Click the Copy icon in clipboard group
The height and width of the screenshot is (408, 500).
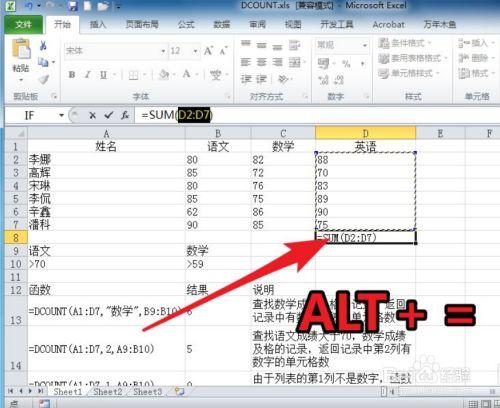coord(43,62)
